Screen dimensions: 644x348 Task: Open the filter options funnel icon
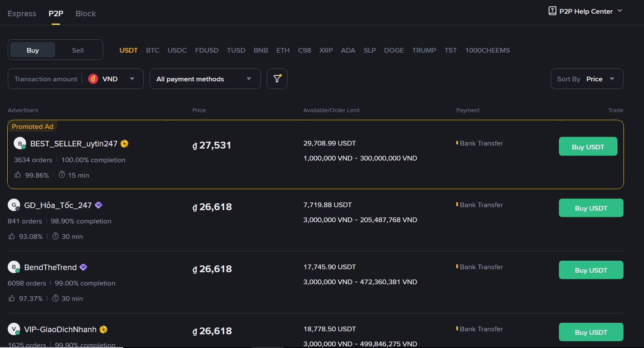[x=277, y=79]
